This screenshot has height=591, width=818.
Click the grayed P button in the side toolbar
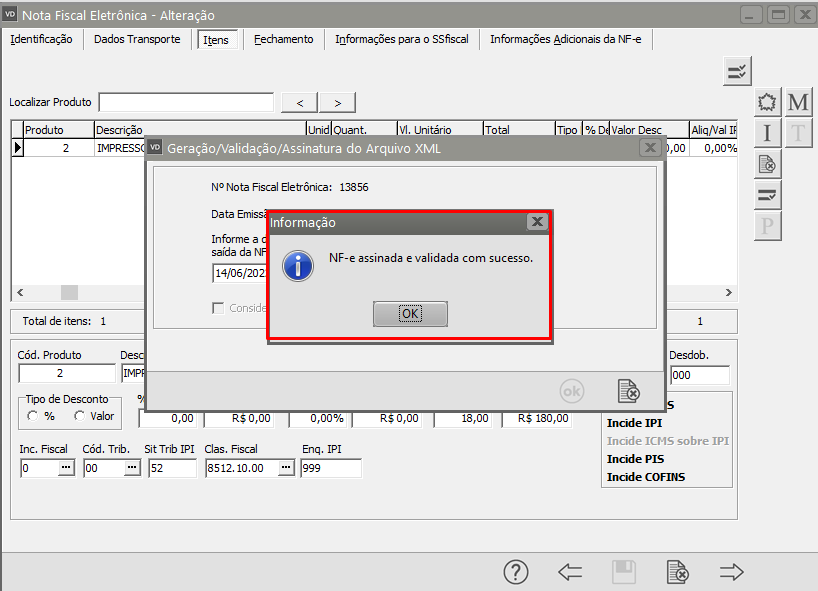[767, 226]
